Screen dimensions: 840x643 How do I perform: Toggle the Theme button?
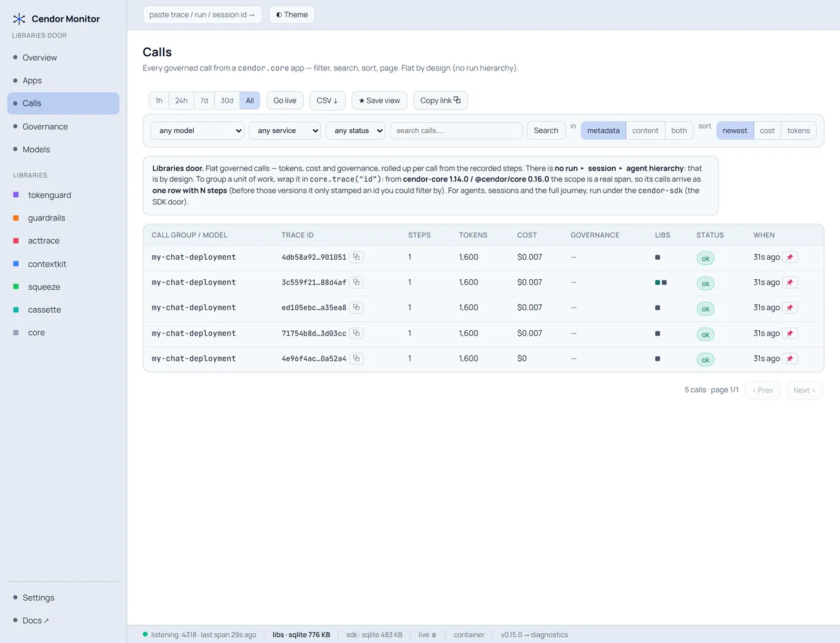point(291,14)
